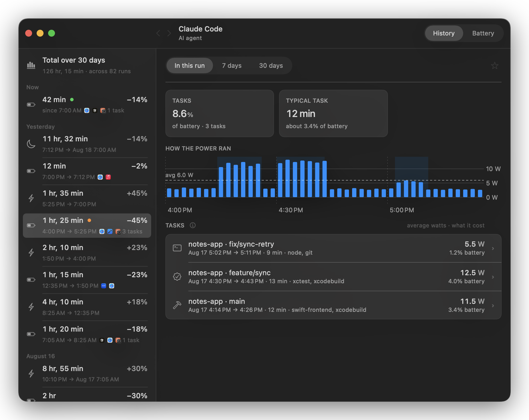
Task: Click the 5:00 PM highlighted task region in chart
Action: pyautogui.click(x=411, y=177)
